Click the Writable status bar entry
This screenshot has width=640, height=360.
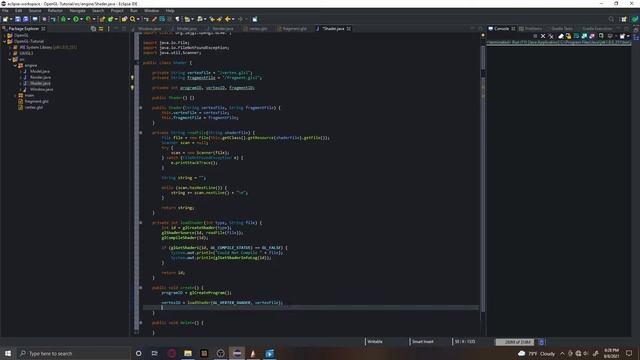tap(375, 342)
